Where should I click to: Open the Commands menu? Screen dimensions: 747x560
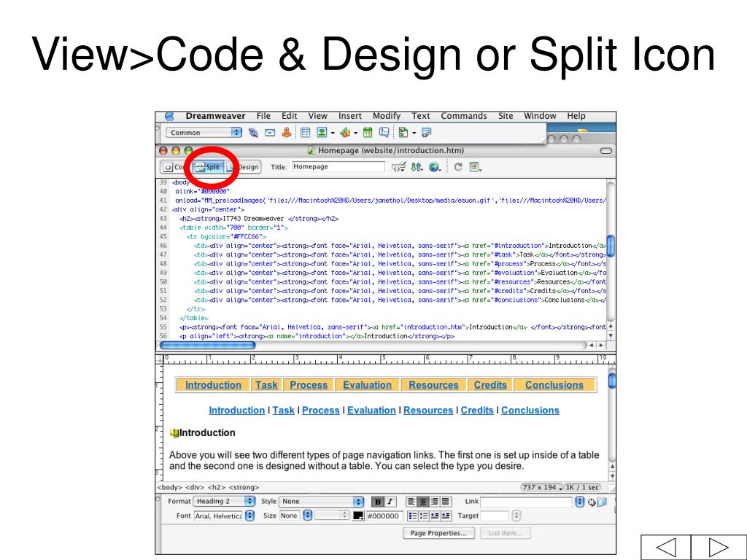tap(464, 116)
